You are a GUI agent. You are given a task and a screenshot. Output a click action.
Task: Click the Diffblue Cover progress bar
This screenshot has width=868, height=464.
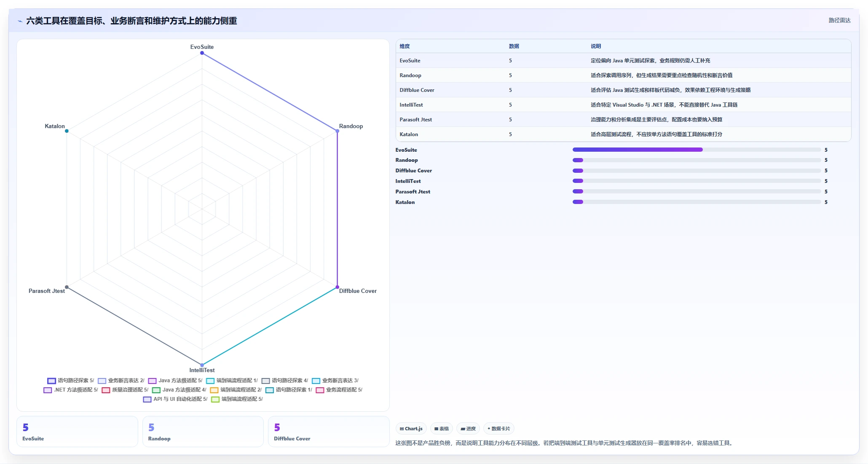coord(697,171)
